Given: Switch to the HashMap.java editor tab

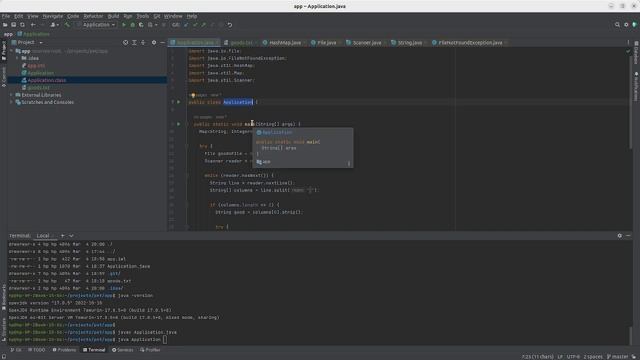Looking at the screenshot, I should (x=284, y=42).
